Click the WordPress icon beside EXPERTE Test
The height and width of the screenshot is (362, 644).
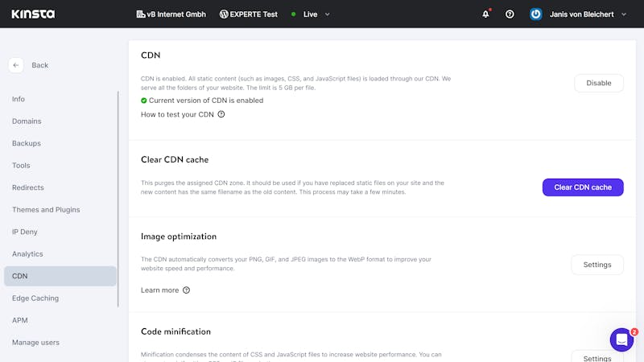click(x=224, y=14)
